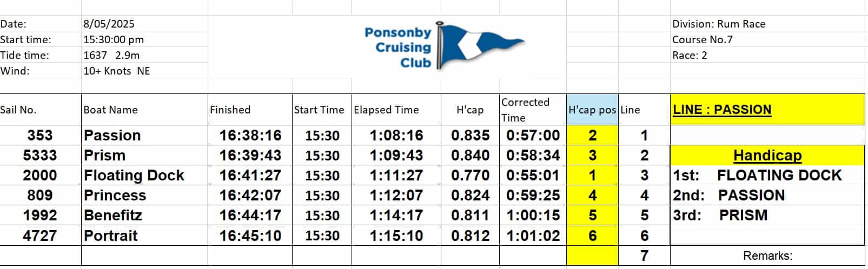Select Prism handicap value 0.840
This screenshot has height=269, width=868.
click(x=470, y=156)
